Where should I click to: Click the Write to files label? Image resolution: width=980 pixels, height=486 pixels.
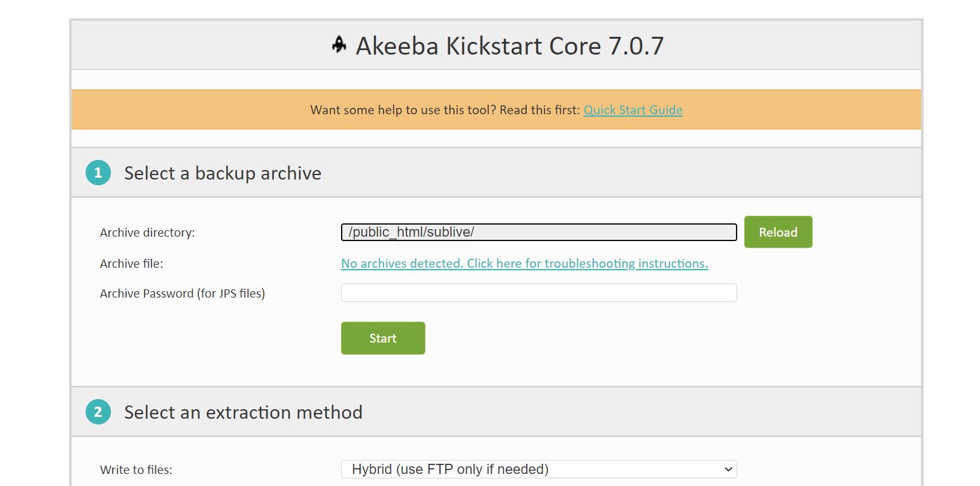[136, 470]
